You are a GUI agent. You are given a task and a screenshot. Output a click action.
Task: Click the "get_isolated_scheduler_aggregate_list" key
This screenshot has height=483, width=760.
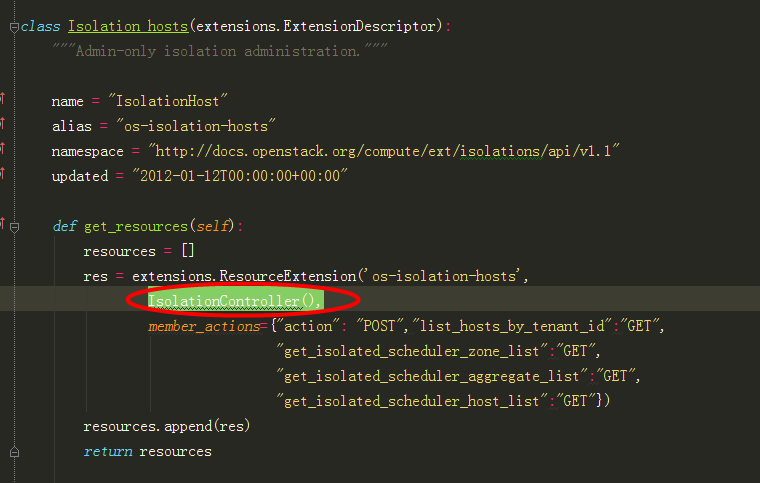pyautogui.click(x=431, y=376)
